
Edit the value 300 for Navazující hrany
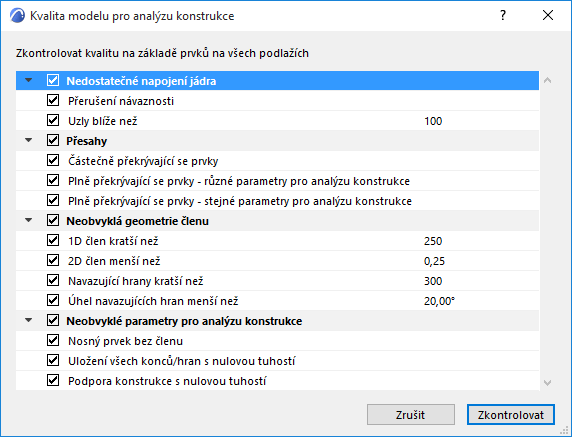coord(433,281)
